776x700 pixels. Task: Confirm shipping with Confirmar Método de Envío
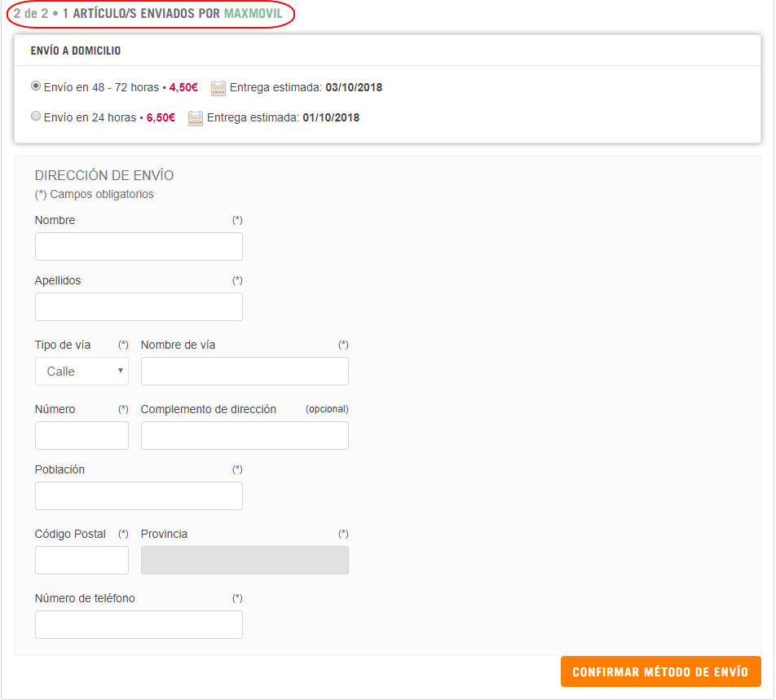661,671
